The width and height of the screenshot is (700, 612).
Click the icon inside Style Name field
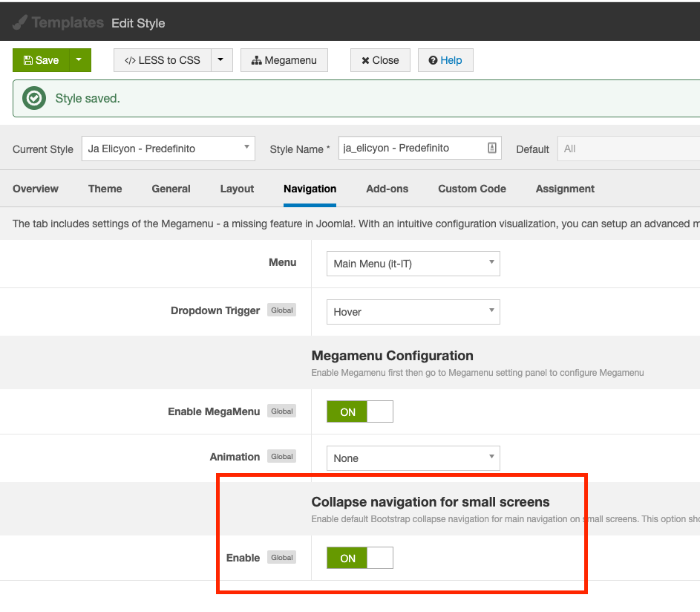(x=491, y=148)
